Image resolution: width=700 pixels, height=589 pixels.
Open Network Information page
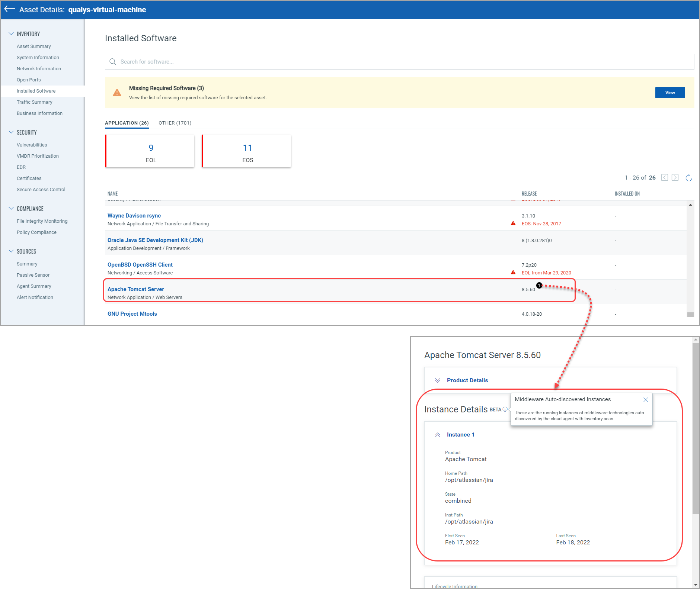click(39, 69)
